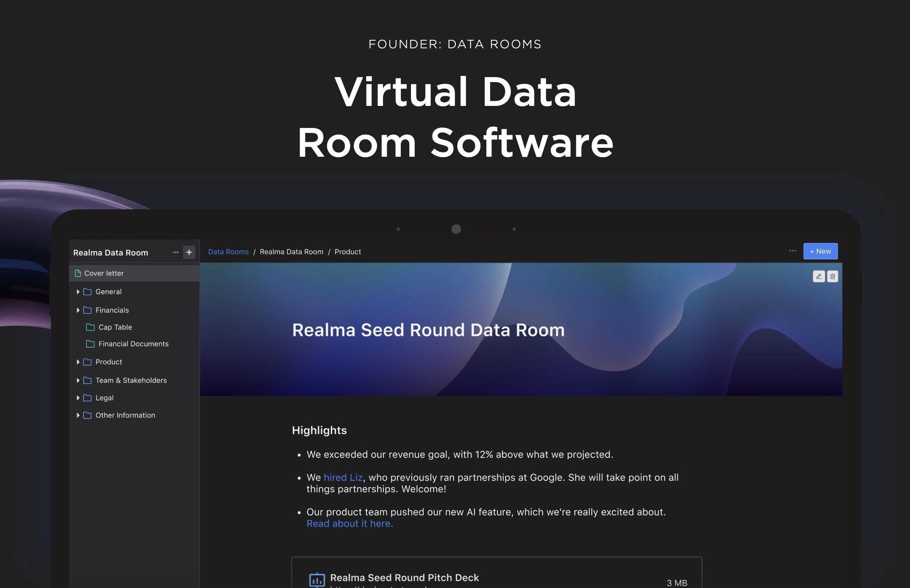
Task: Open the sidebar three-dots options menu
Action: point(176,252)
